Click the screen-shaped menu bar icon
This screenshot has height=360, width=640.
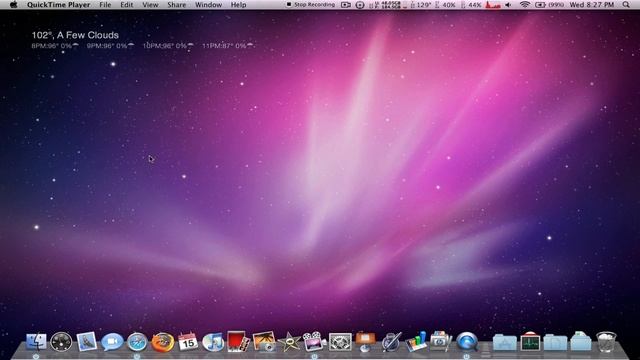click(x=346, y=5)
